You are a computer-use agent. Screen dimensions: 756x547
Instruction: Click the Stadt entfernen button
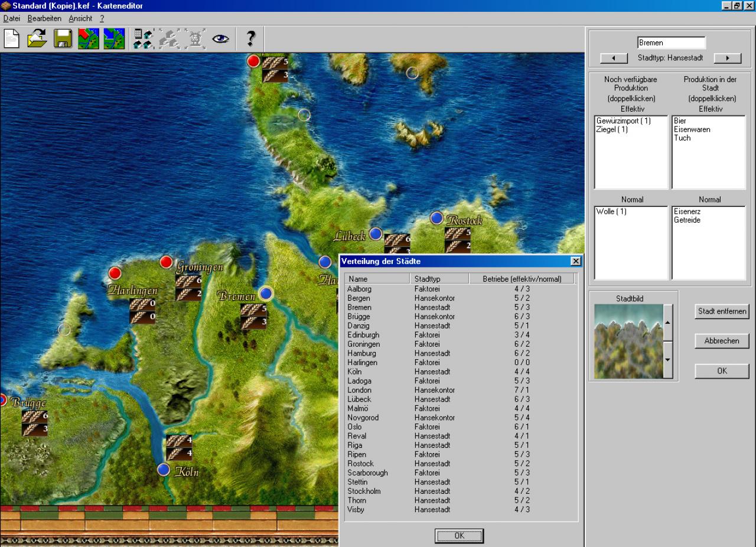coord(722,311)
